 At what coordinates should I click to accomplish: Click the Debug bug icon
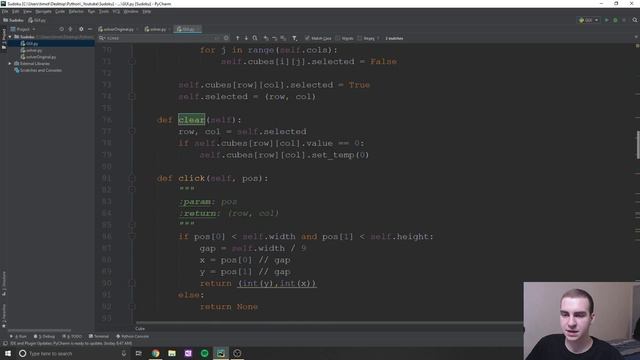(x=615, y=20)
